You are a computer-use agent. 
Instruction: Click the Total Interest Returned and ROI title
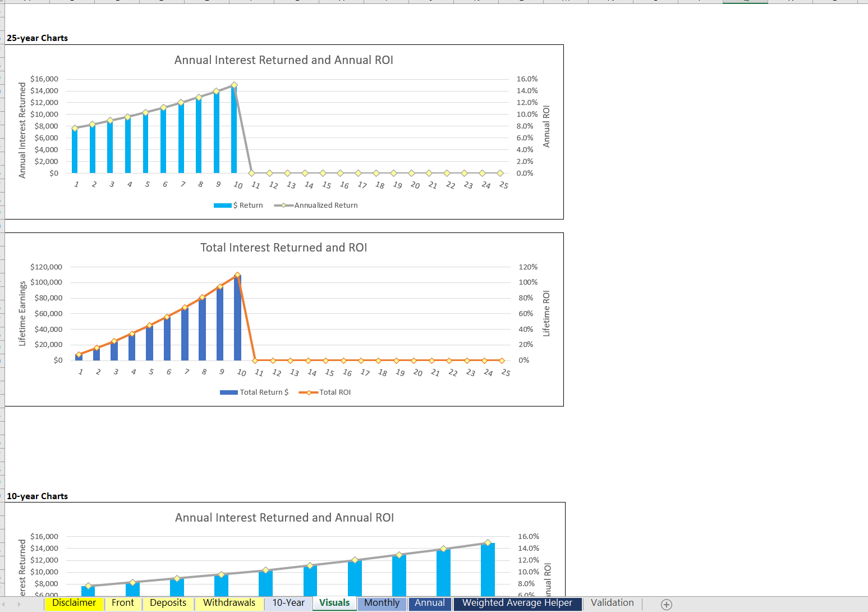point(284,248)
